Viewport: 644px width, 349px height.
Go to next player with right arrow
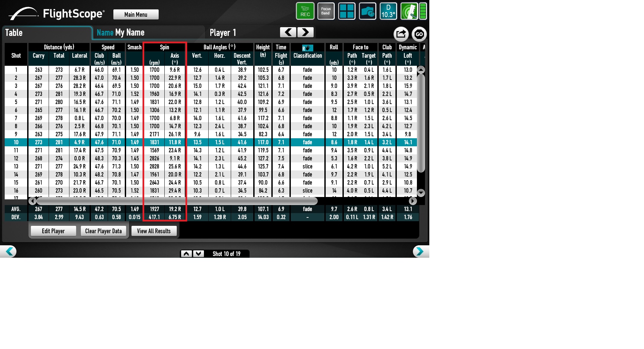coord(305,32)
